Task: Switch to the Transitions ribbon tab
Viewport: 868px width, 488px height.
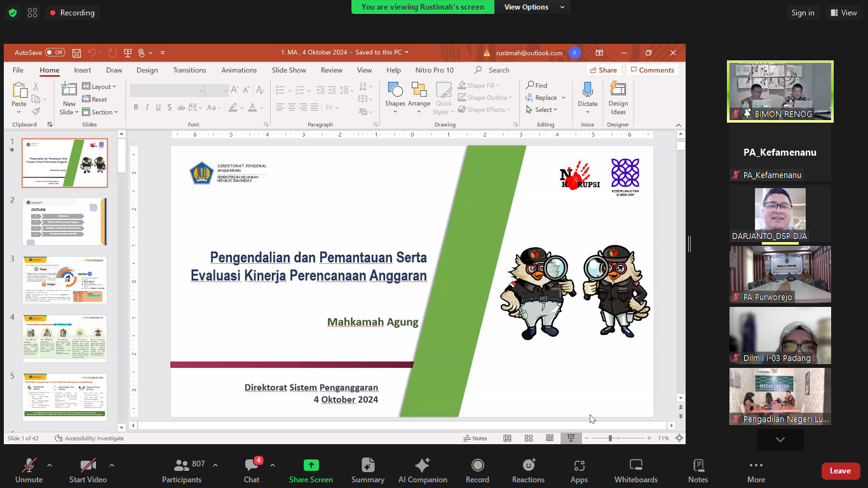Action: [x=189, y=70]
